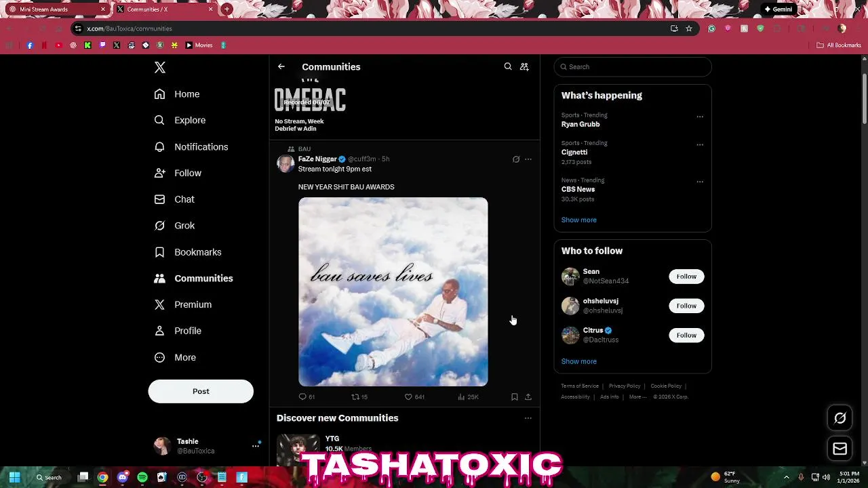Bookmark this page with the star icon
This screenshot has height=488, width=868.
point(689,28)
